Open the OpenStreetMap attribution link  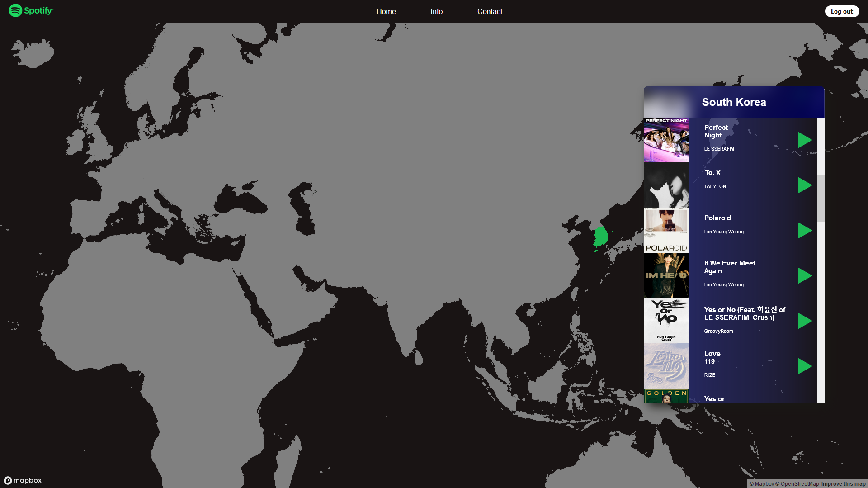click(799, 484)
